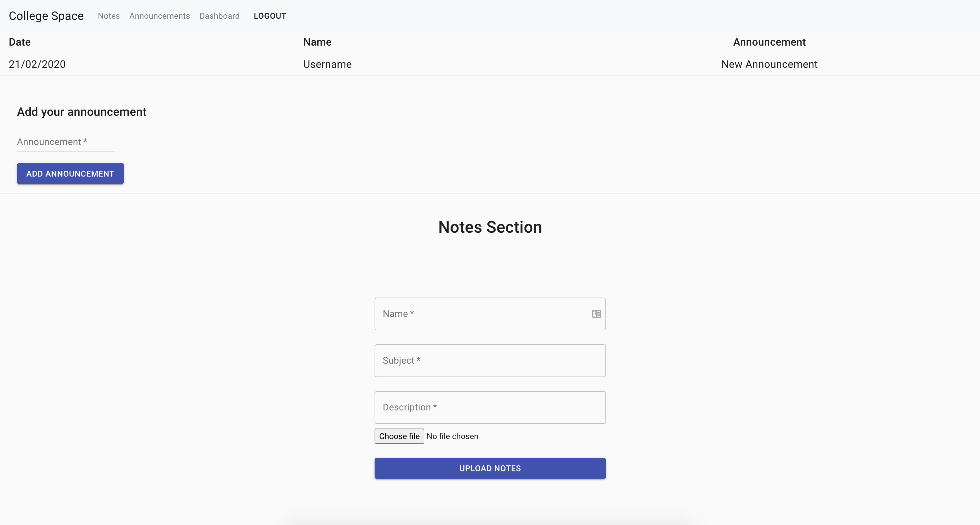Click the Announcement column header
980x525 pixels.
[x=769, y=42]
